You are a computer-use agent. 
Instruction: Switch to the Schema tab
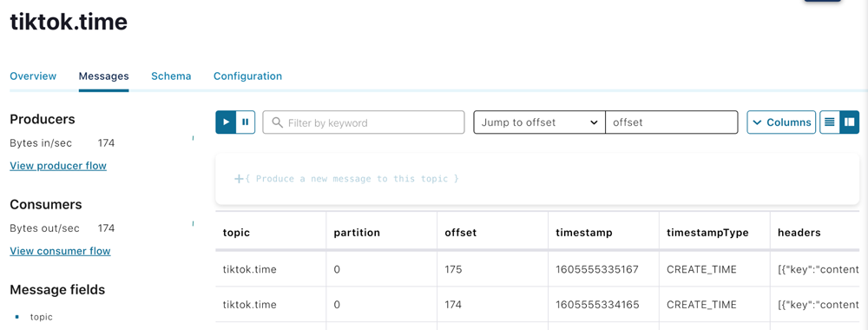click(171, 76)
